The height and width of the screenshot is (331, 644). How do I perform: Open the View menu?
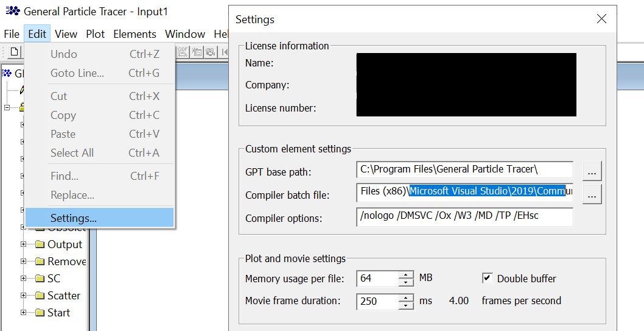pyautogui.click(x=66, y=34)
